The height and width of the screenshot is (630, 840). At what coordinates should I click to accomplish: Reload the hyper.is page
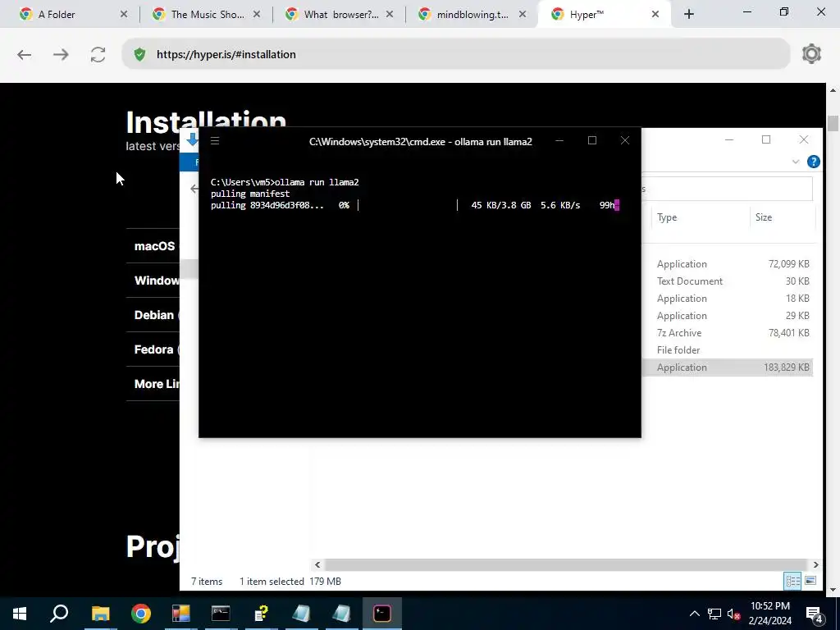[x=98, y=55]
